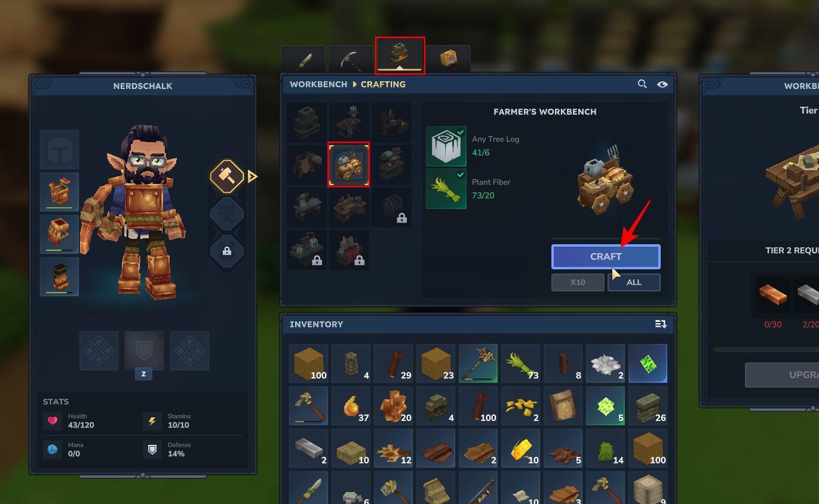The image size is (819, 504).
Task: Select the shield slot labeled Z
Action: [143, 351]
